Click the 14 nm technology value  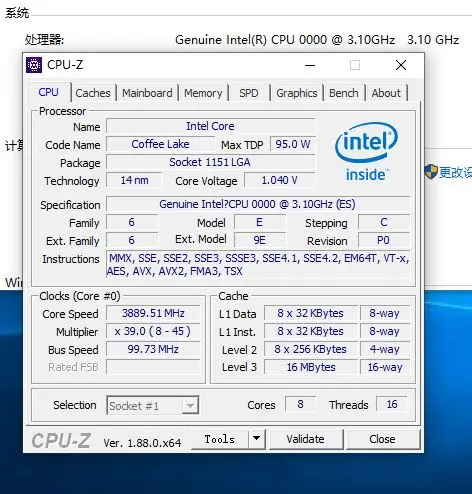point(134,180)
